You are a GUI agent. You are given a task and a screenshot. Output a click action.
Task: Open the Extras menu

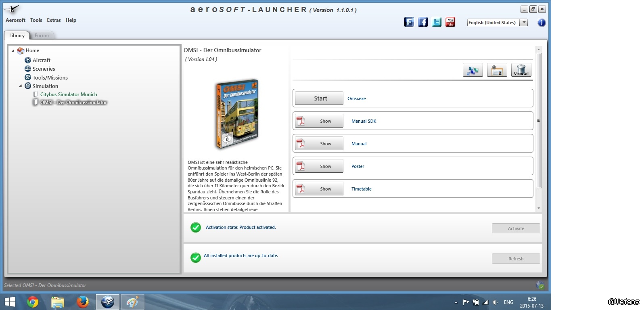tap(54, 20)
